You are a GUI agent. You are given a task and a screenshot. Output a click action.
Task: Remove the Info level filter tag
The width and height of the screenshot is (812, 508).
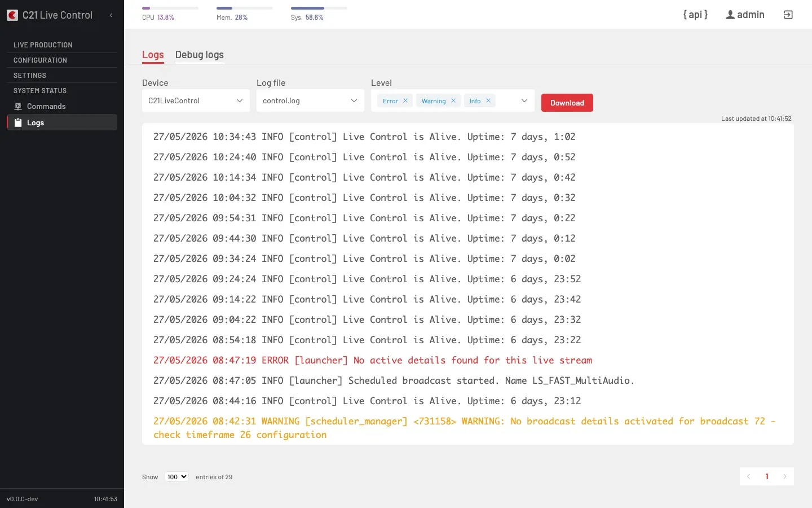pos(488,100)
